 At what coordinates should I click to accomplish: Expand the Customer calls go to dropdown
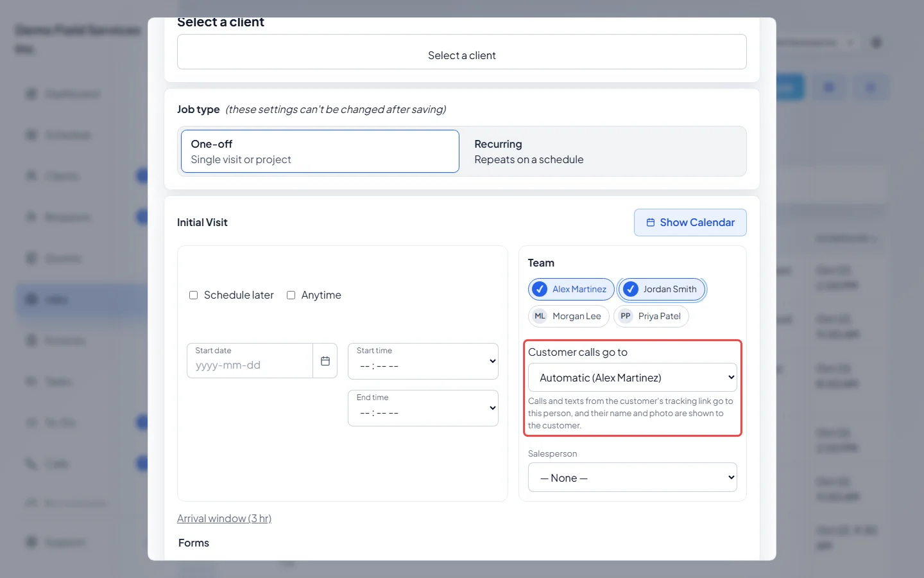click(x=633, y=378)
